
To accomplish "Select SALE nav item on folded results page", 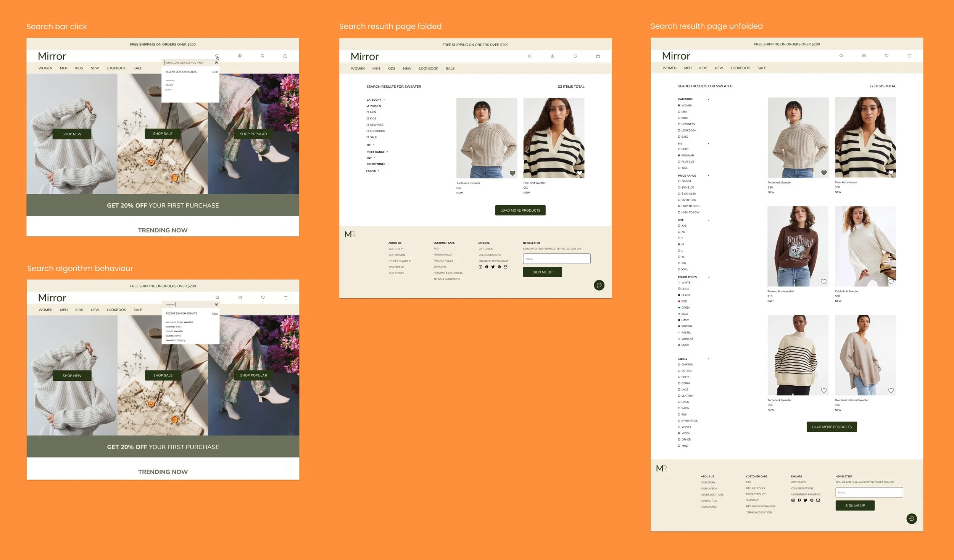I will tap(450, 69).
